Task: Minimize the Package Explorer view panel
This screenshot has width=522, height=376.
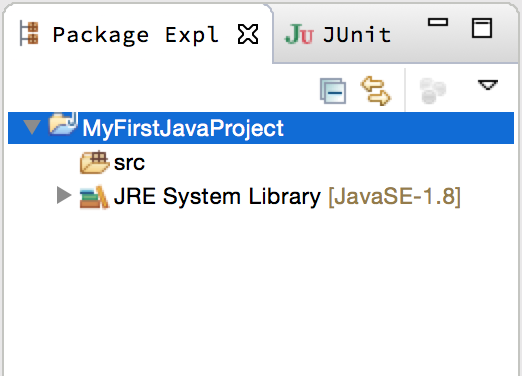Action: click(438, 22)
